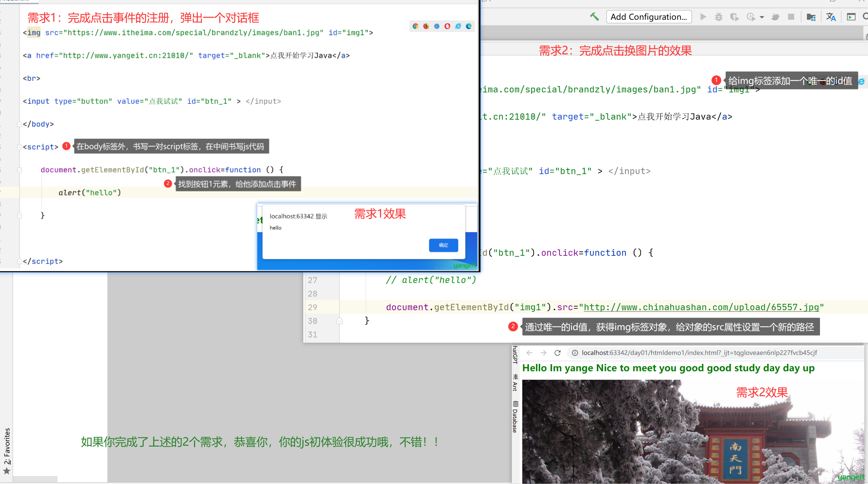The width and height of the screenshot is (868, 484).
Task: Click the alert("hello") code line
Action: [90, 193]
